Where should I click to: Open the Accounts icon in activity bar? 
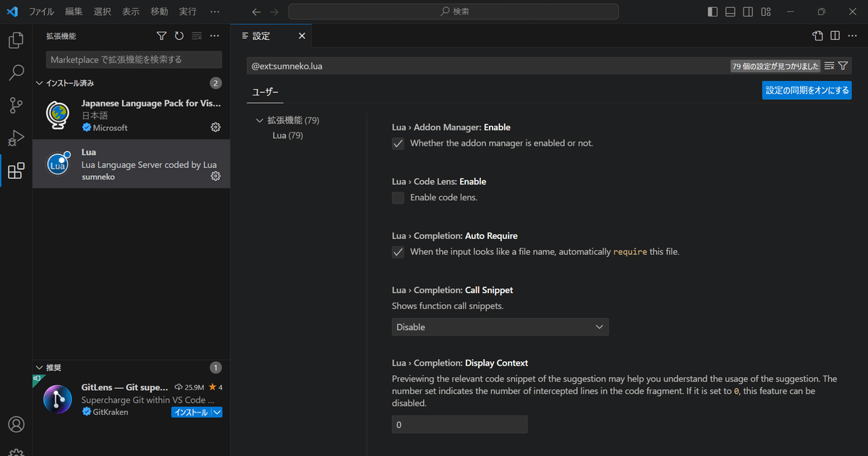pos(16,424)
